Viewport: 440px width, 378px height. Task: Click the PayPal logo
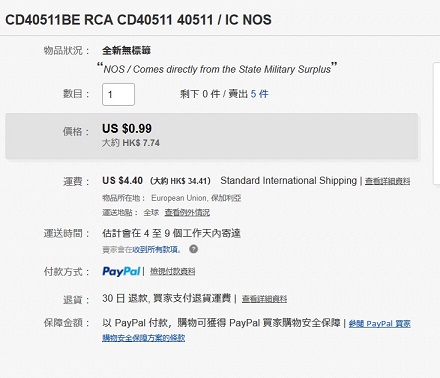pyautogui.click(x=121, y=271)
